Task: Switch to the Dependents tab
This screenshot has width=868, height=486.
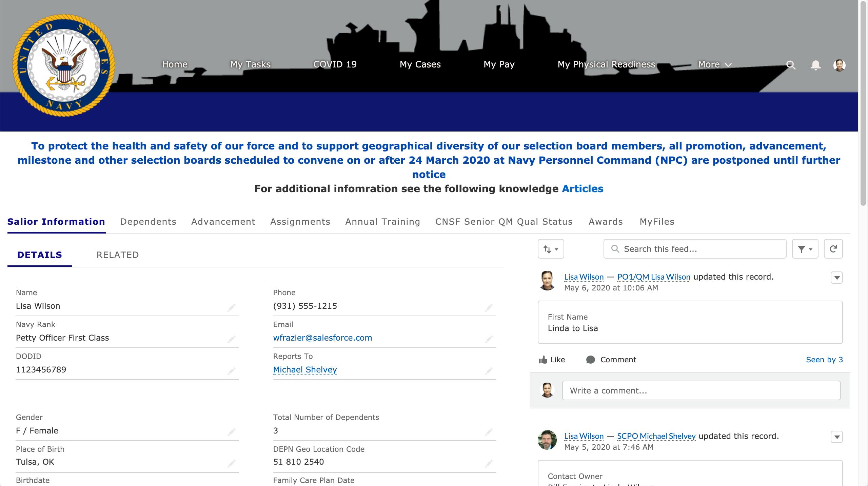Action: tap(148, 222)
